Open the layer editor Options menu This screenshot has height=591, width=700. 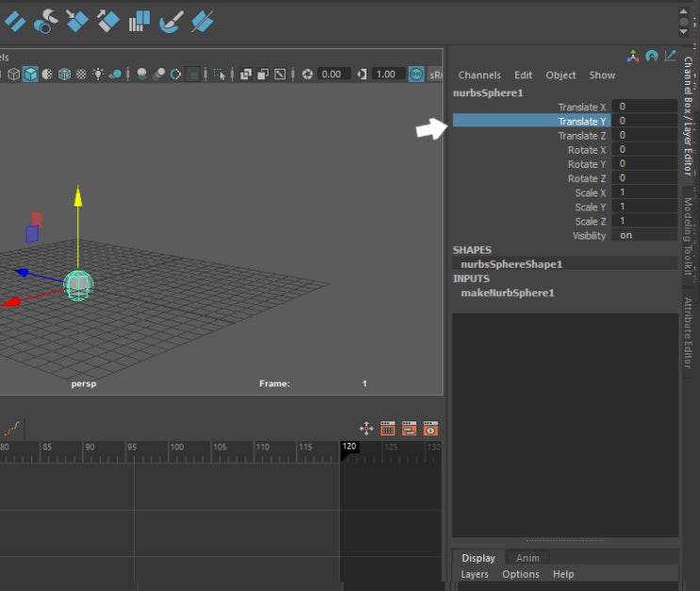point(521,574)
